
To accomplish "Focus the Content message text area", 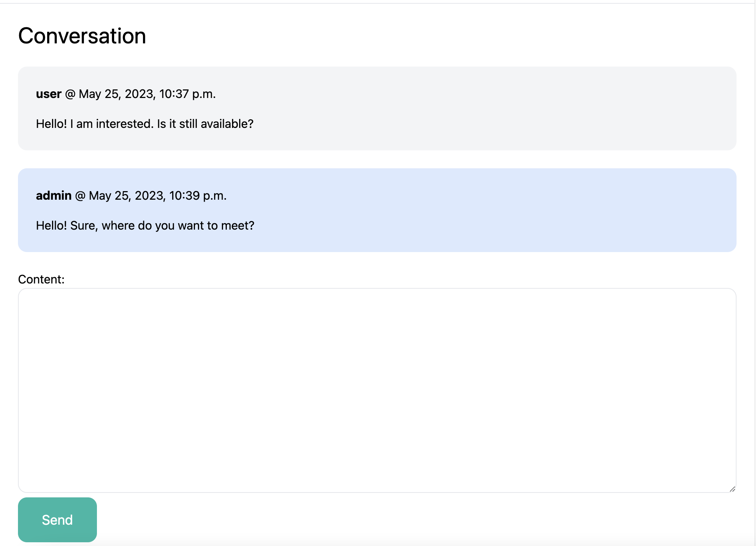I will click(x=377, y=390).
